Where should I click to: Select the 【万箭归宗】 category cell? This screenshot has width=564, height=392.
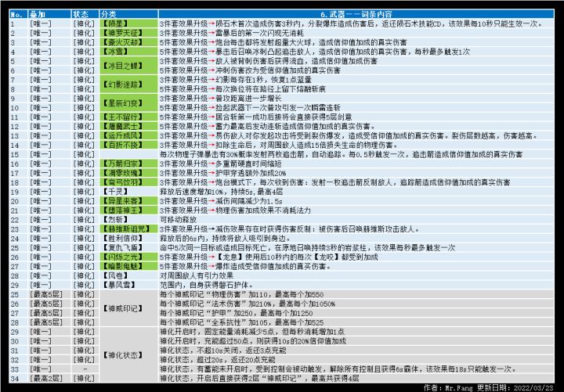(x=128, y=164)
